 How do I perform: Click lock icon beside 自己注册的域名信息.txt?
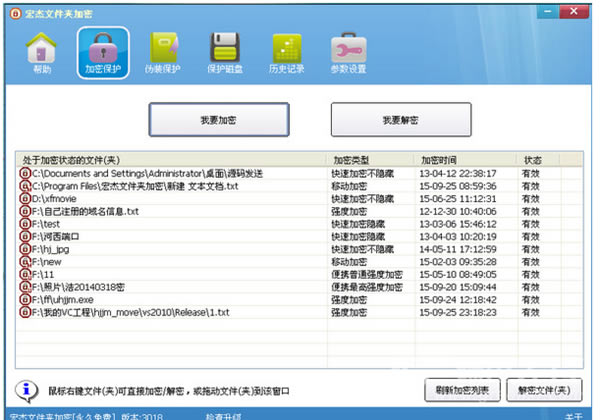click(25, 211)
